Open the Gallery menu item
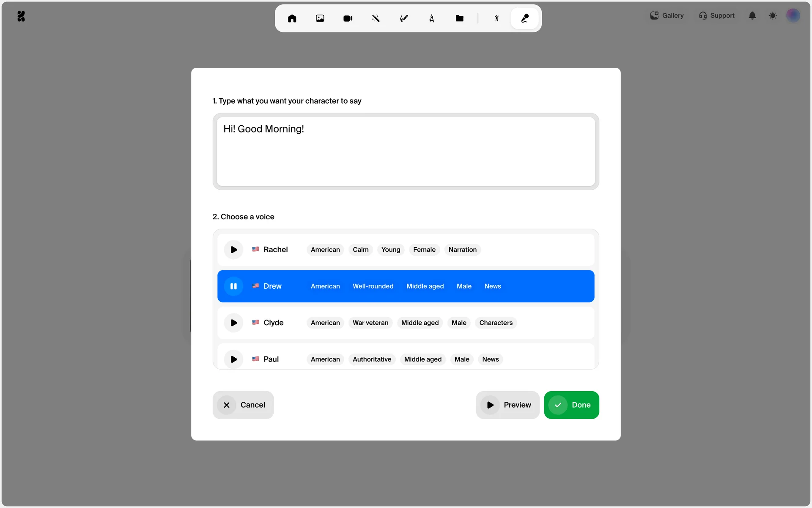Viewport: 812px width, 508px height. click(667, 16)
